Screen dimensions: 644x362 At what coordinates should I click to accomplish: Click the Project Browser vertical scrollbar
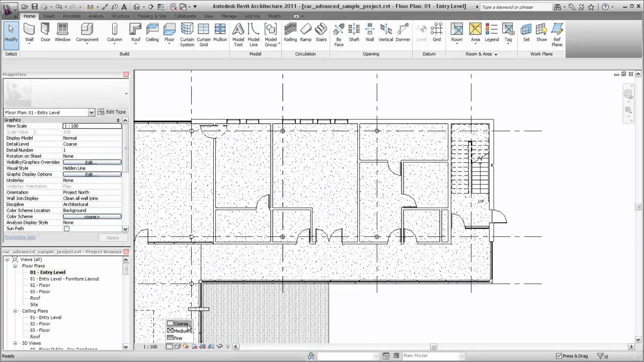coord(126,303)
